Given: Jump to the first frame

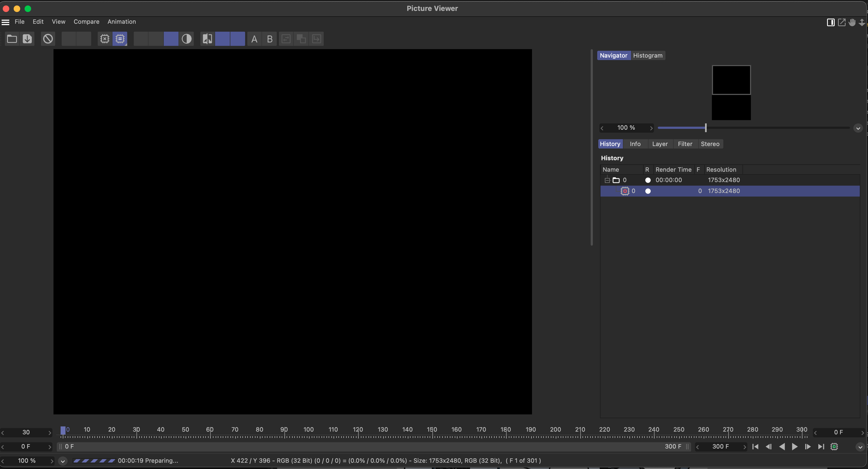Looking at the screenshot, I should [755, 447].
